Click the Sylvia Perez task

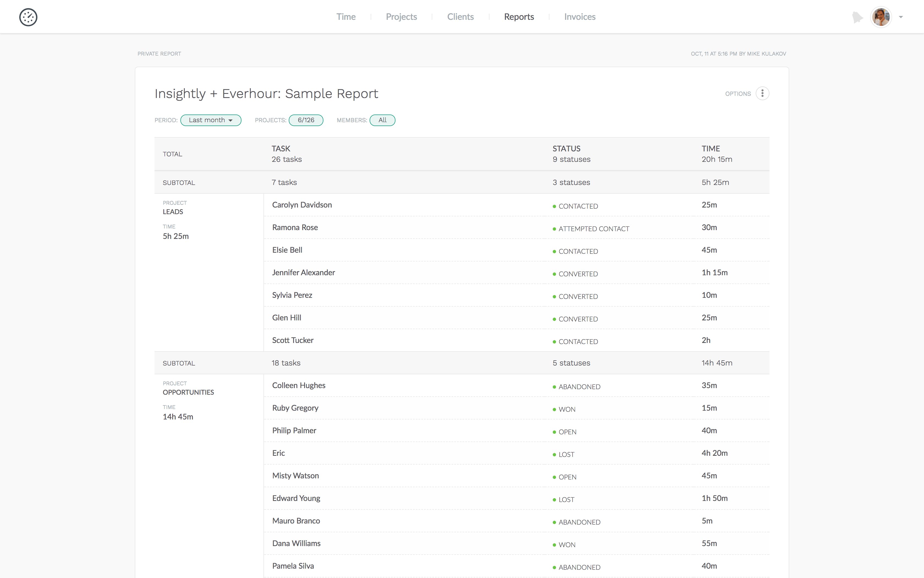coord(292,295)
